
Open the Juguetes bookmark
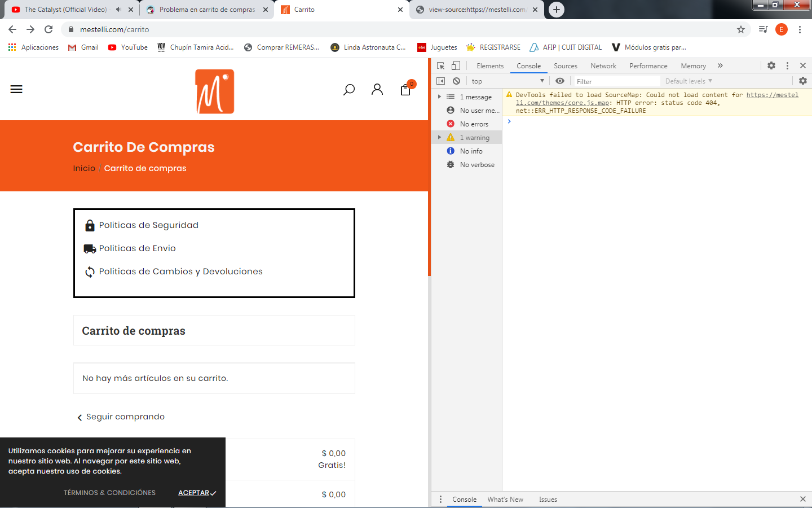tap(437, 47)
